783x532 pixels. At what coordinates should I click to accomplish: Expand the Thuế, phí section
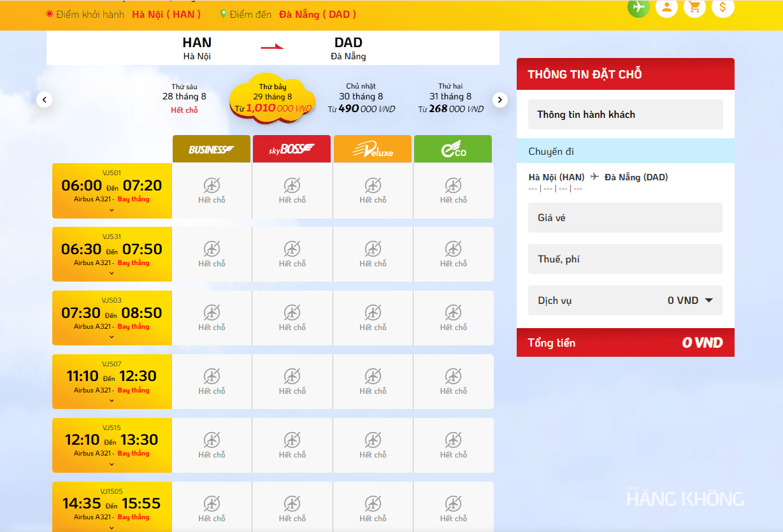tap(626, 259)
